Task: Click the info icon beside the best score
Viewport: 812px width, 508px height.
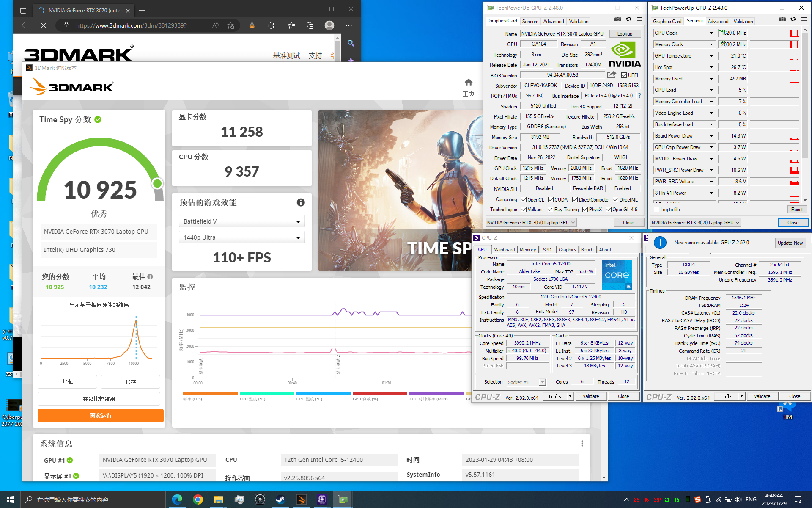Action: click(150, 277)
